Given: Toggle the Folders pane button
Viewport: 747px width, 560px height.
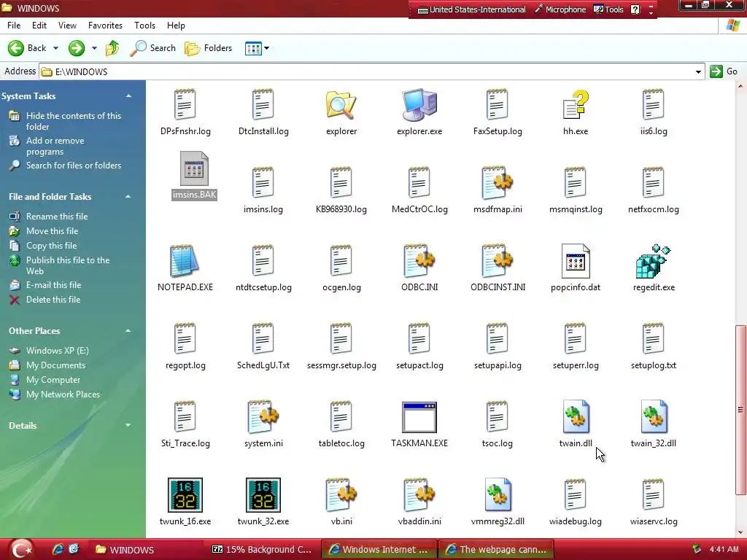Looking at the screenshot, I should 208,48.
